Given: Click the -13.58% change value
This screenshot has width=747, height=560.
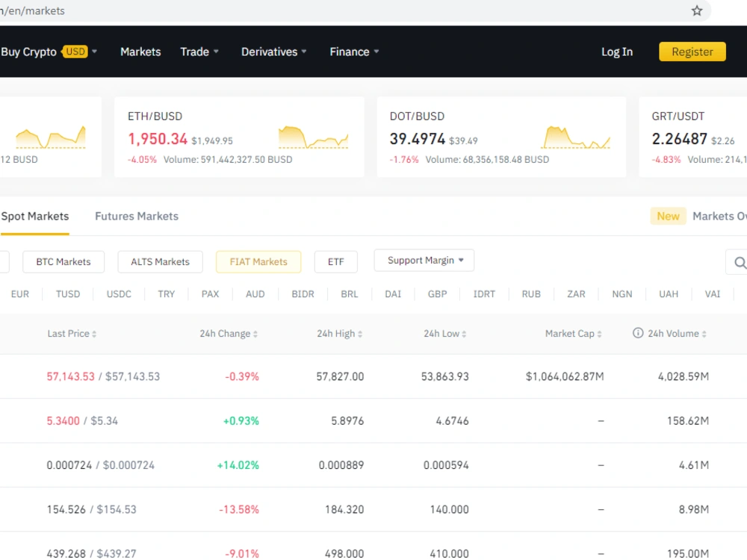Looking at the screenshot, I should [x=239, y=509].
